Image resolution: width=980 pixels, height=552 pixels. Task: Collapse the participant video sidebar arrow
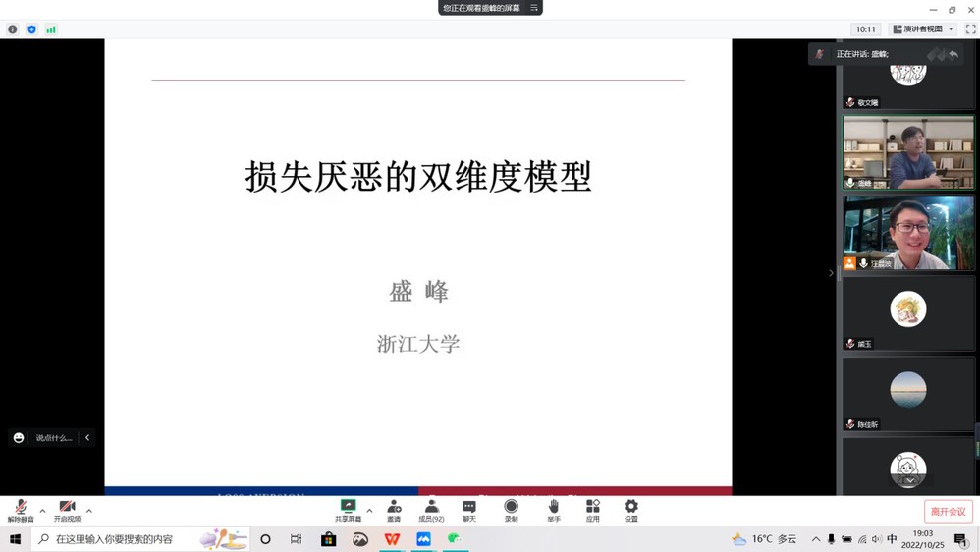point(831,273)
